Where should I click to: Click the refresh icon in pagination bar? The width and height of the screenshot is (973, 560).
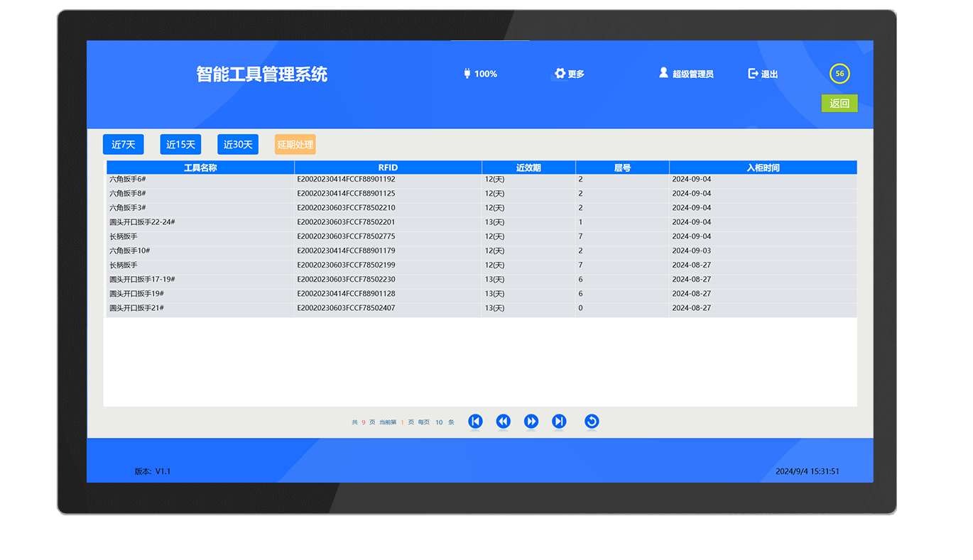pos(592,422)
